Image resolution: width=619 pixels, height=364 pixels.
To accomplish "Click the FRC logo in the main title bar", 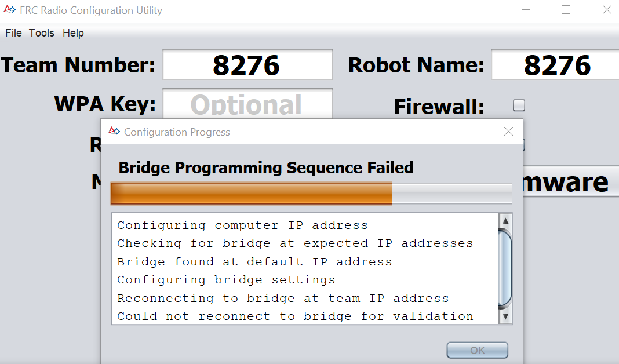I will [x=11, y=10].
